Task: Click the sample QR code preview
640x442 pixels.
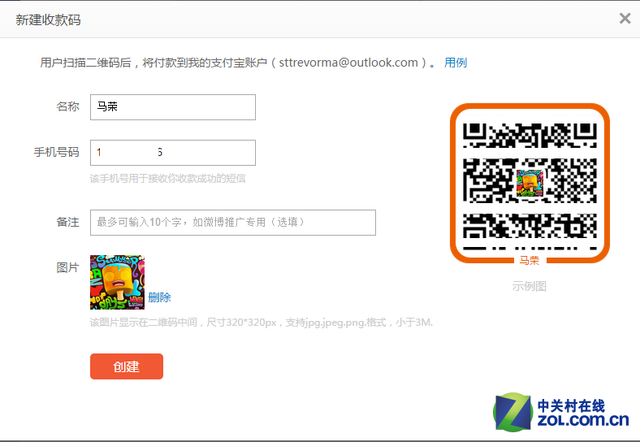Action: coord(529,183)
